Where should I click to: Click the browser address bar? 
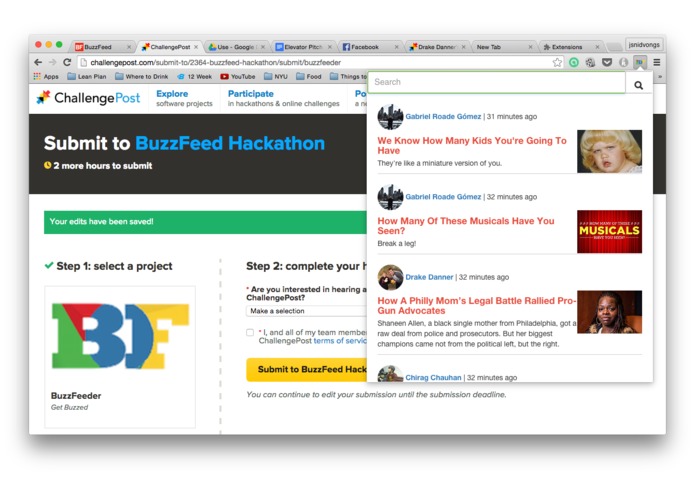click(x=315, y=62)
